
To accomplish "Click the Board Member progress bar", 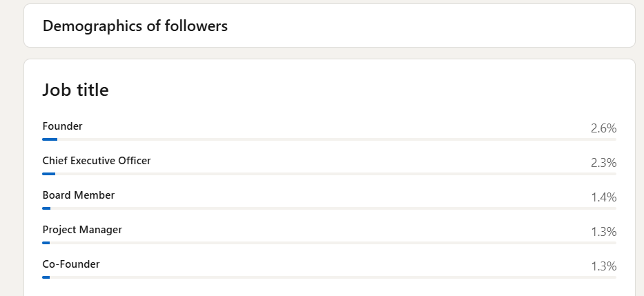I will (x=329, y=208).
